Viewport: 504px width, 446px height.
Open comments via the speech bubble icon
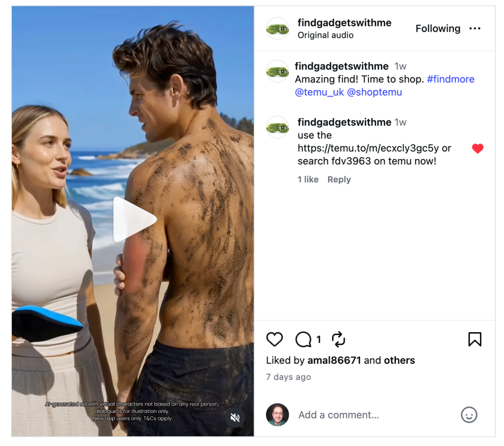(303, 339)
